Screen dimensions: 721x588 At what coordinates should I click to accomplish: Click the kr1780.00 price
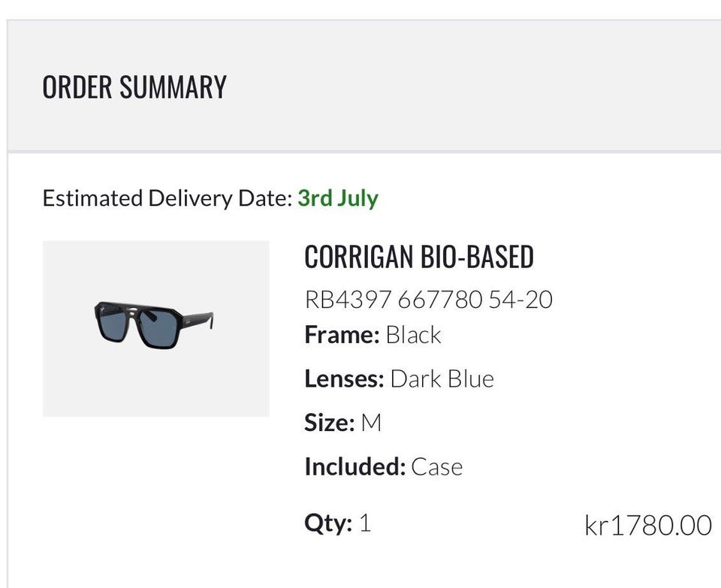(648, 525)
